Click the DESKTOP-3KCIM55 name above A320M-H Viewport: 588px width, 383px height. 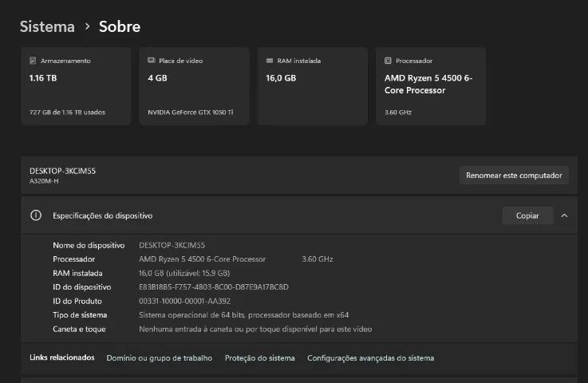(x=62, y=171)
